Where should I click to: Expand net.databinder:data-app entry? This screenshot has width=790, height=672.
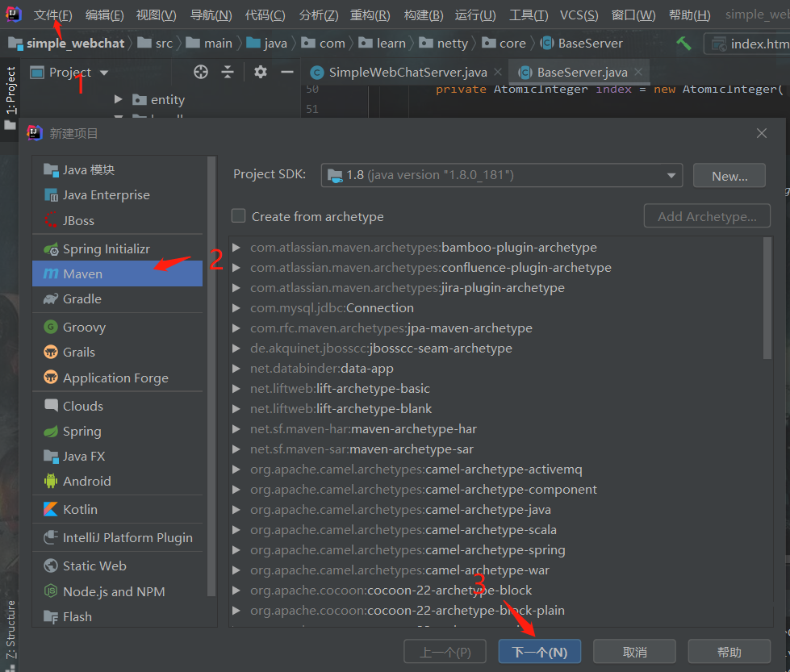click(x=236, y=368)
